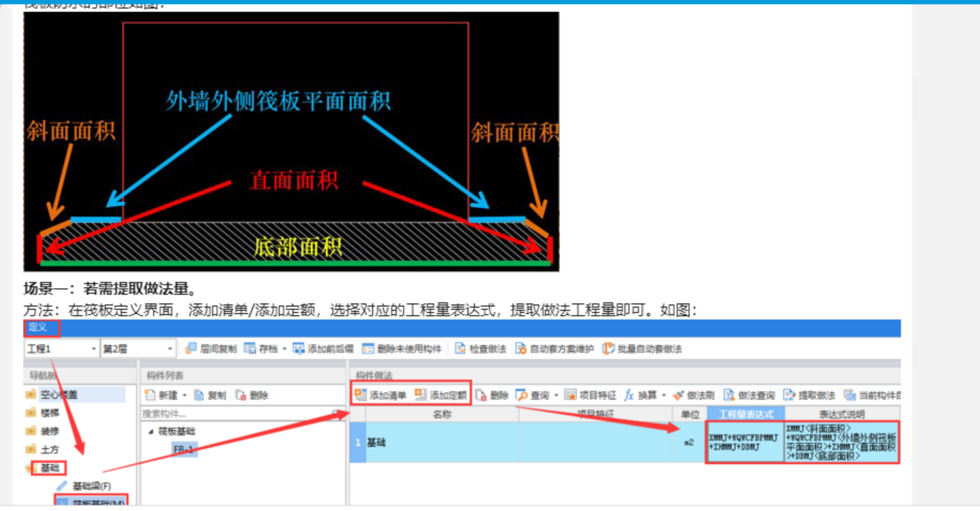This screenshot has width=980, height=511.
Task: Click the 基础梁(F) pencil icon
Action: pos(62,486)
